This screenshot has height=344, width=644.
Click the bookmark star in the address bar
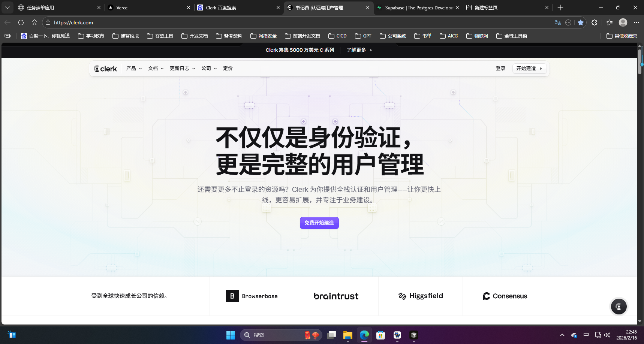[581, 22]
